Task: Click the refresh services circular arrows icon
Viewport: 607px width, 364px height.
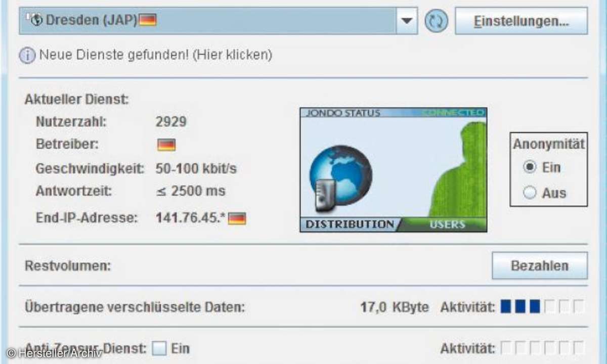Action: tap(436, 21)
